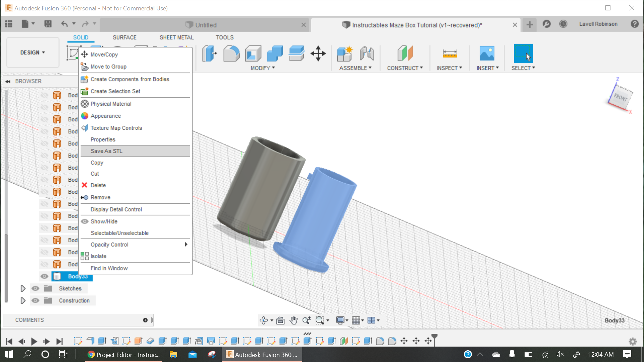The width and height of the screenshot is (644, 362).
Task: Play the timeline
Action: [x=34, y=342]
